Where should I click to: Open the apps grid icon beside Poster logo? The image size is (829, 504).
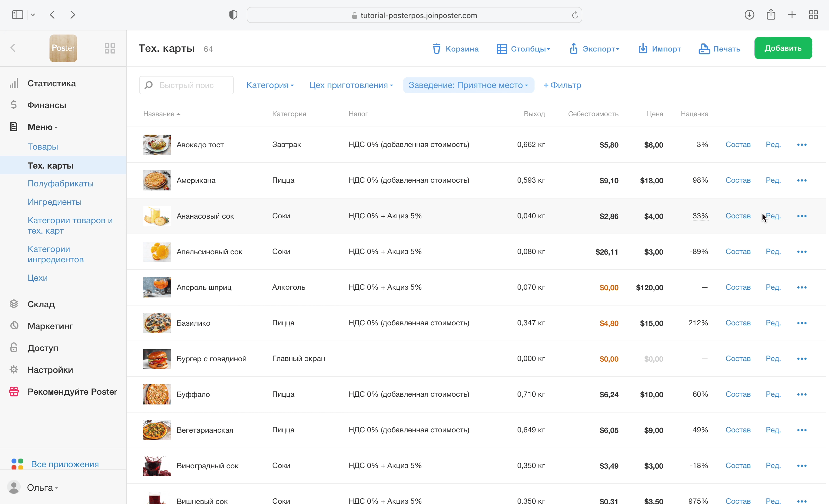[110, 48]
